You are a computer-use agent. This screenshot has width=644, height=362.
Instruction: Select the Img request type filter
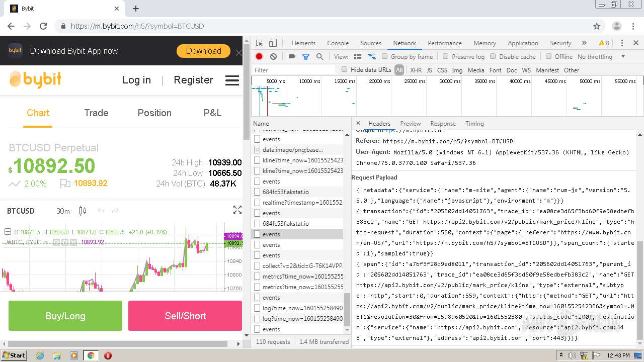coord(457,70)
